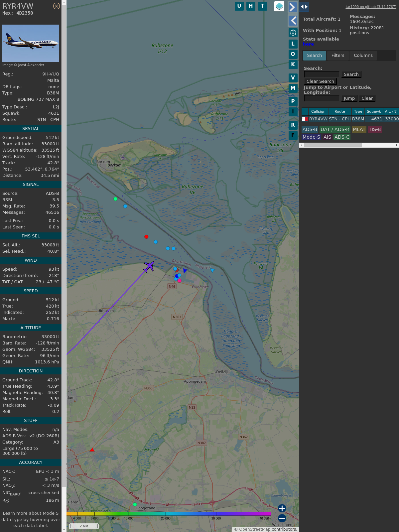Click the purple RYR4VW aircraft on map
Image resolution: width=399 pixels, height=532 pixels.
149,266
